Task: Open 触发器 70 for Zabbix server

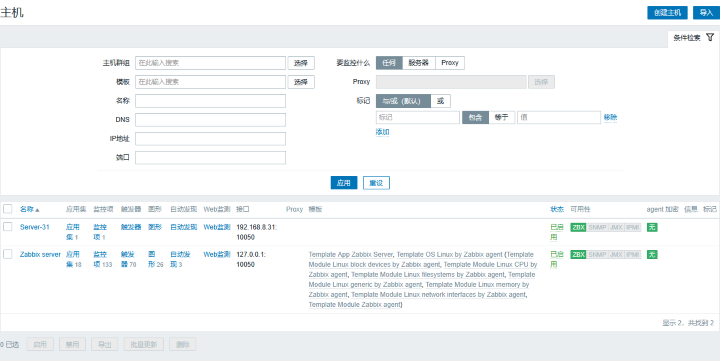Action: click(x=129, y=259)
